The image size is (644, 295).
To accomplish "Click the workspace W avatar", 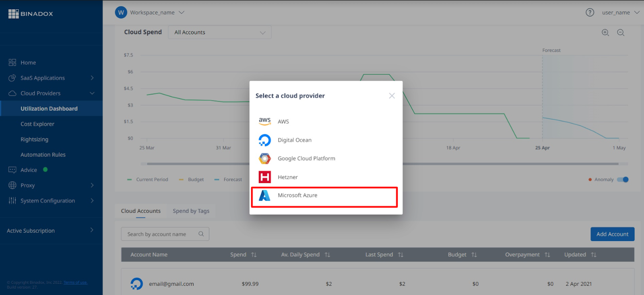I will [x=121, y=12].
